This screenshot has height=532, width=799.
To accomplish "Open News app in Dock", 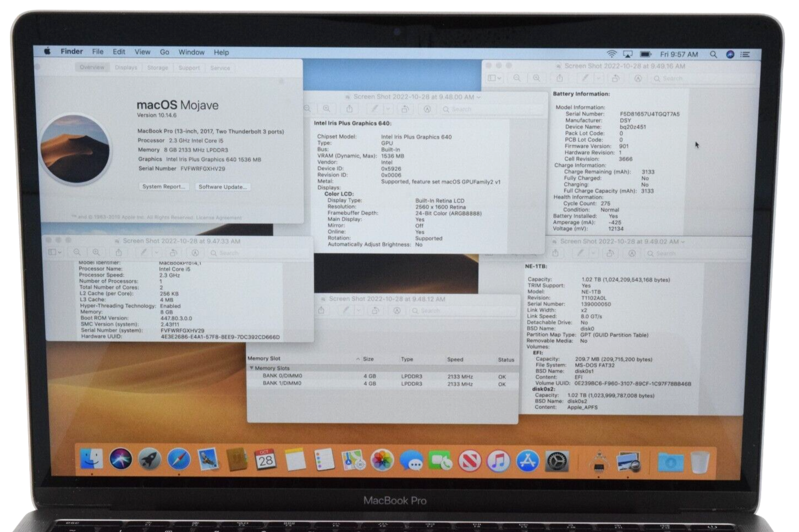I will (470, 461).
